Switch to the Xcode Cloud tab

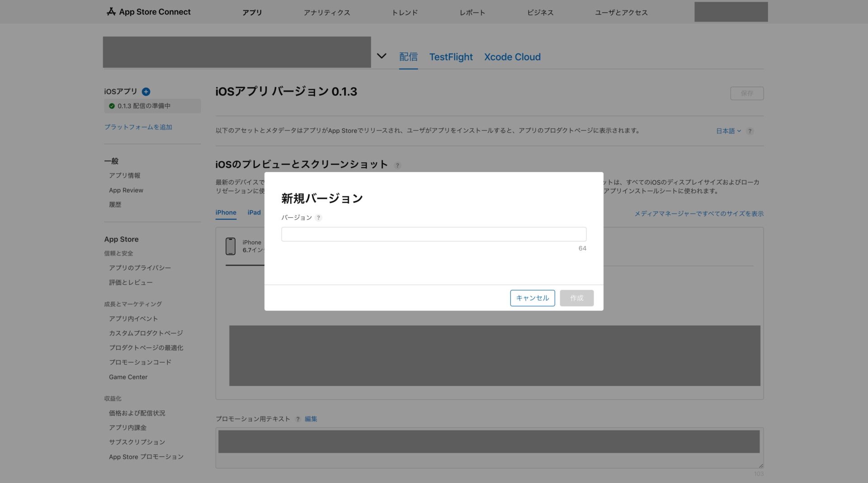click(512, 57)
